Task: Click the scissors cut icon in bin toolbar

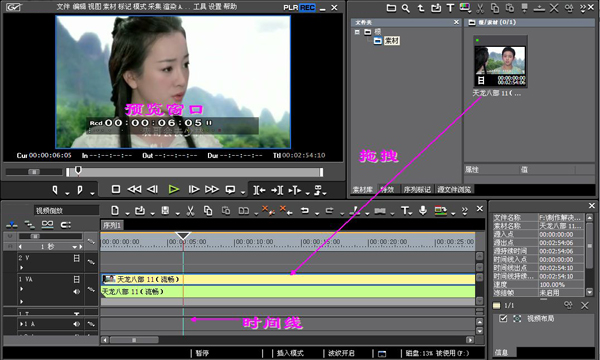Action: [480, 8]
